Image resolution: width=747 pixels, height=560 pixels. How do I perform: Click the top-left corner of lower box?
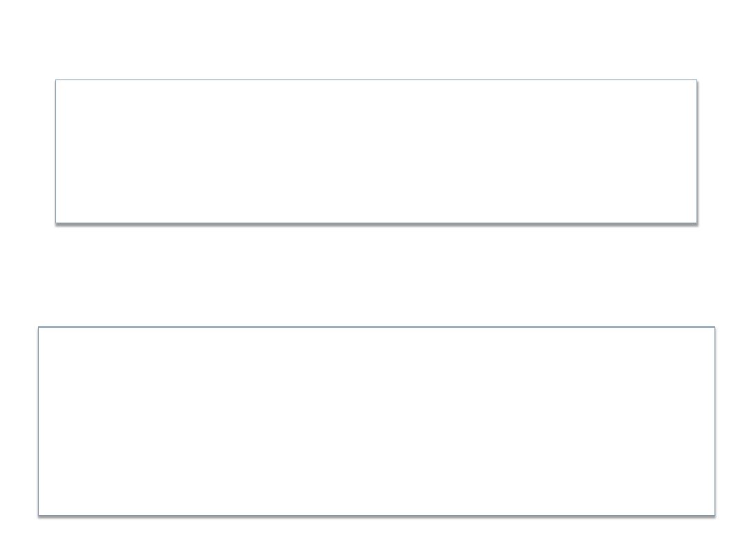(x=39, y=327)
